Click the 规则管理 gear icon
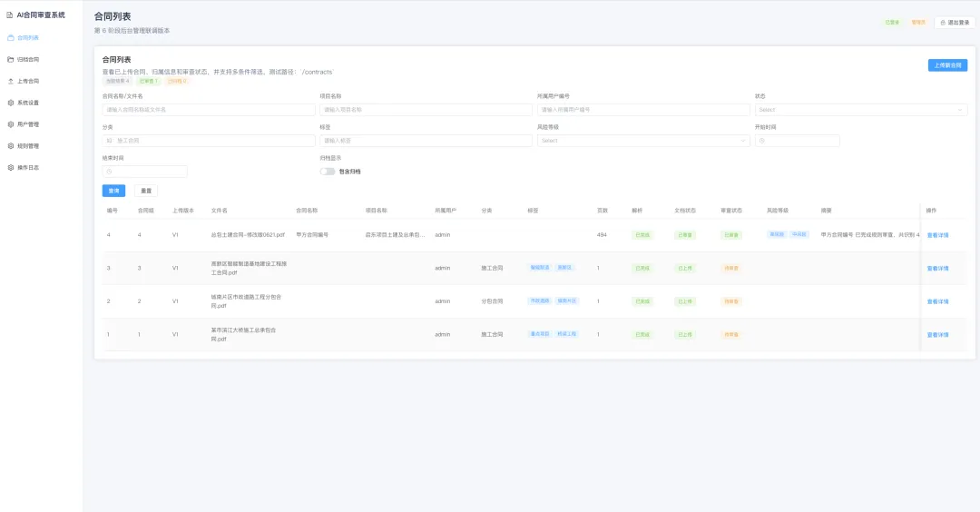 (11, 145)
